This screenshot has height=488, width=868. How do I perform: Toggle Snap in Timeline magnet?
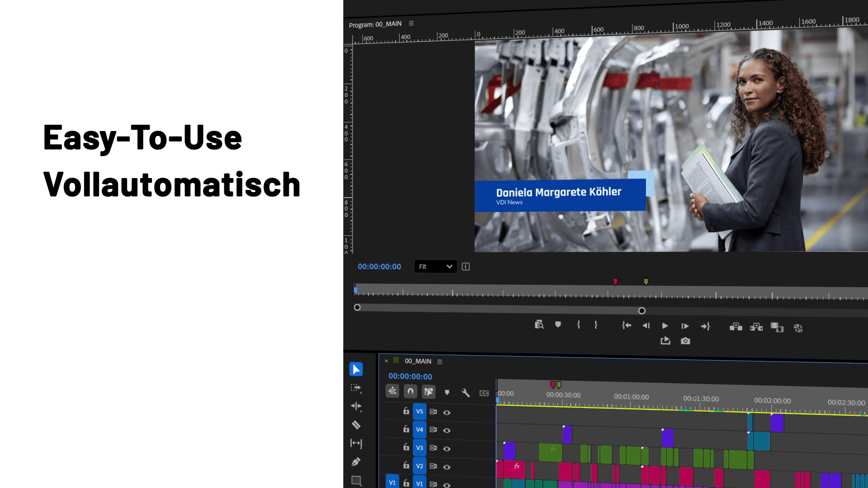pyautogui.click(x=410, y=391)
